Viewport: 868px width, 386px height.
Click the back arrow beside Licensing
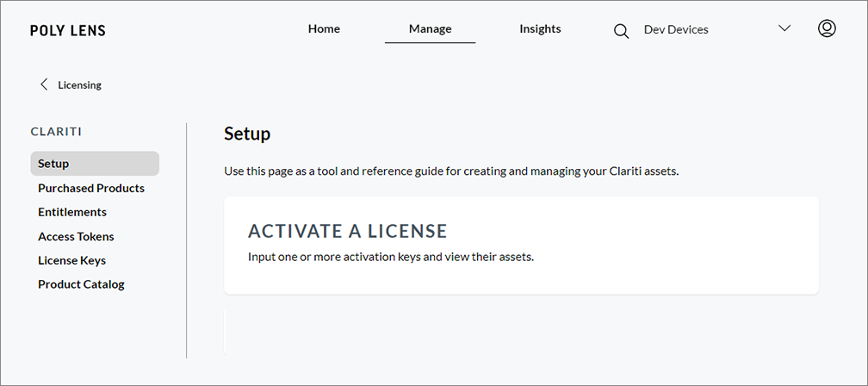tap(44, 84)
